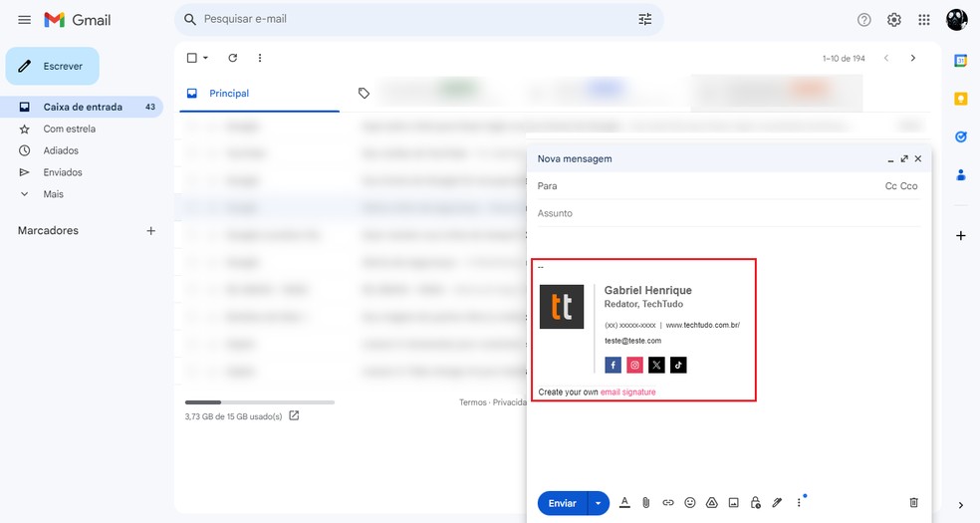This screenshot has width=980, height=523.
Task: Insert a photo into the message
Action: coord(734,503)
